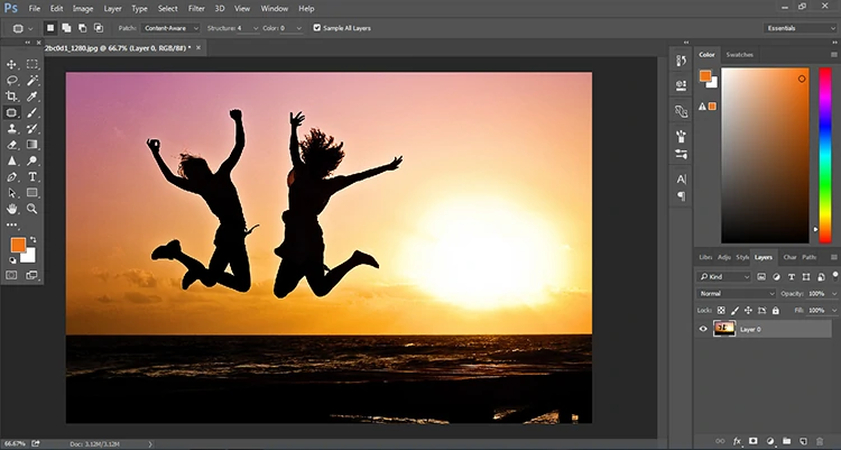841x450 pixels.
Task: Click the Magic Wand tool
Action: coord(32,80)
